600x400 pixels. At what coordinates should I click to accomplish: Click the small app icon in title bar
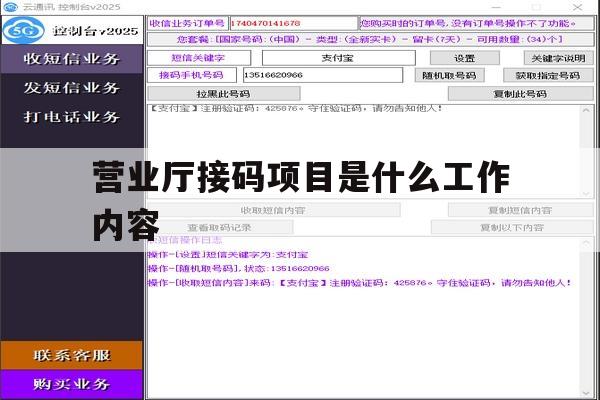pyautogui.click(x=10, y=7)
